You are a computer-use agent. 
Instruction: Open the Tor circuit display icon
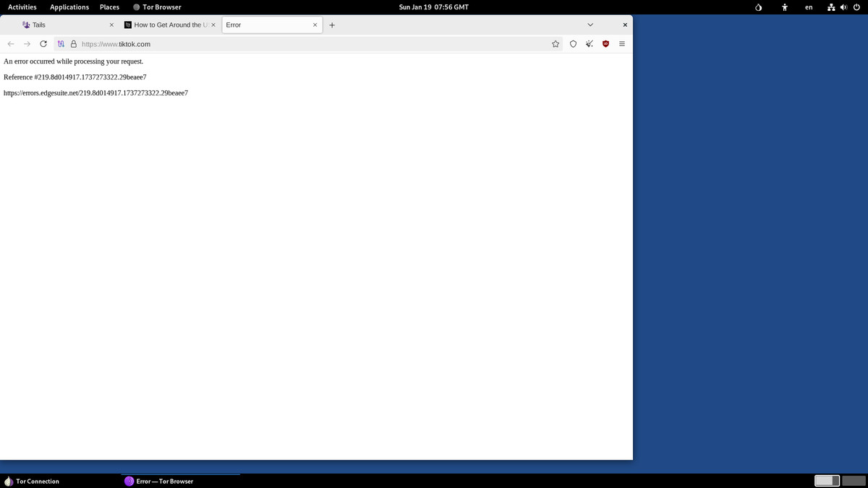[x=61, y=44]
